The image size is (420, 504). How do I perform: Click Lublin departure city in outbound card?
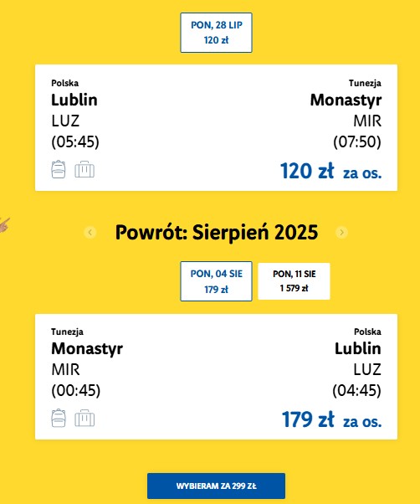(74, 100)
